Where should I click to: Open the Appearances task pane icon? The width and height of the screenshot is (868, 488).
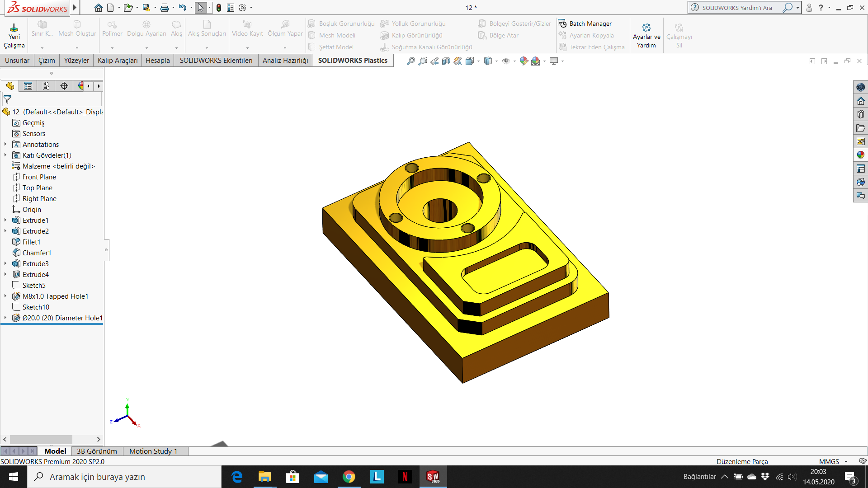[860, 155]
